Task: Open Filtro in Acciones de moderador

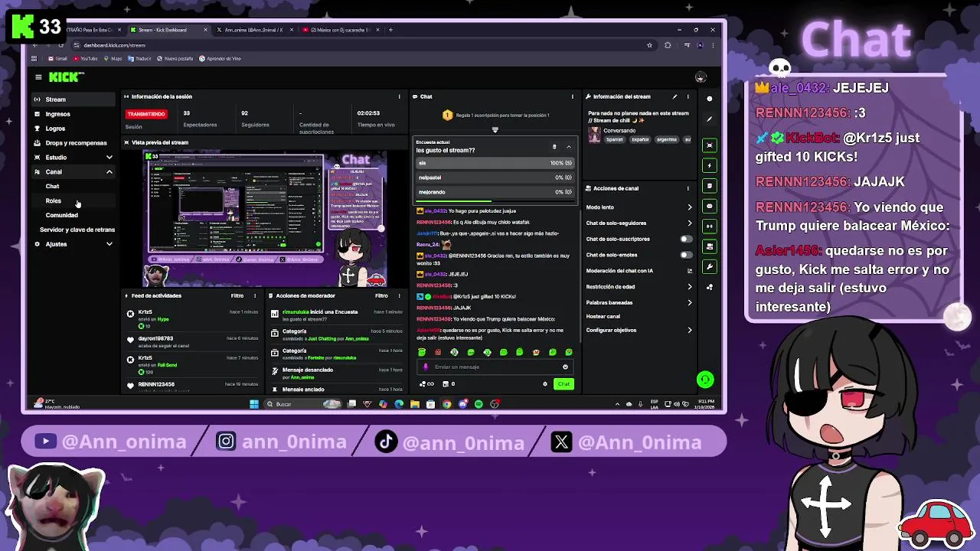Action: click(x=381, y=295)
